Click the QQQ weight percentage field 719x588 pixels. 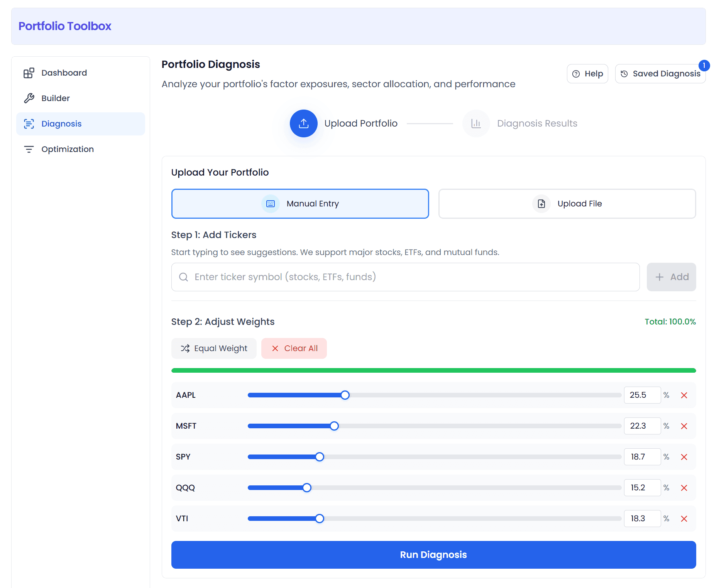click(642, 488)
